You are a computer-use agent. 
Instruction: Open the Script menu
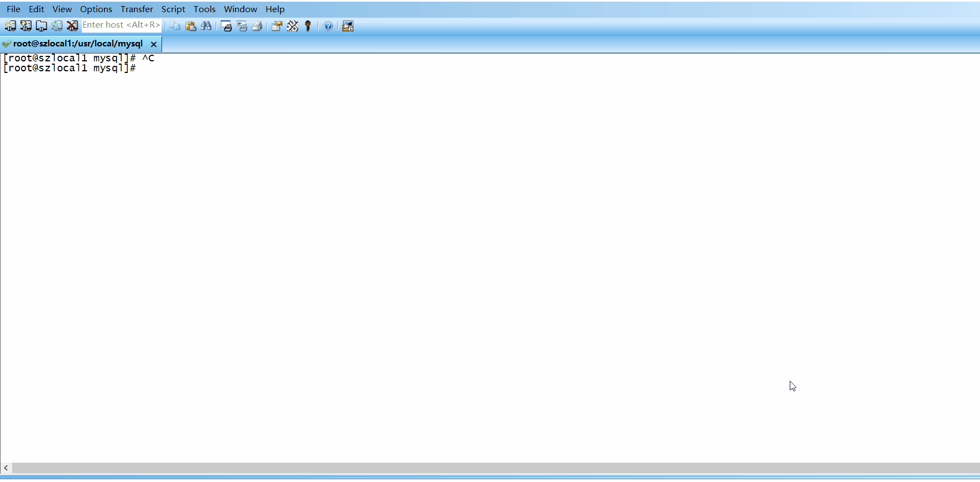[x=173, y=9]
